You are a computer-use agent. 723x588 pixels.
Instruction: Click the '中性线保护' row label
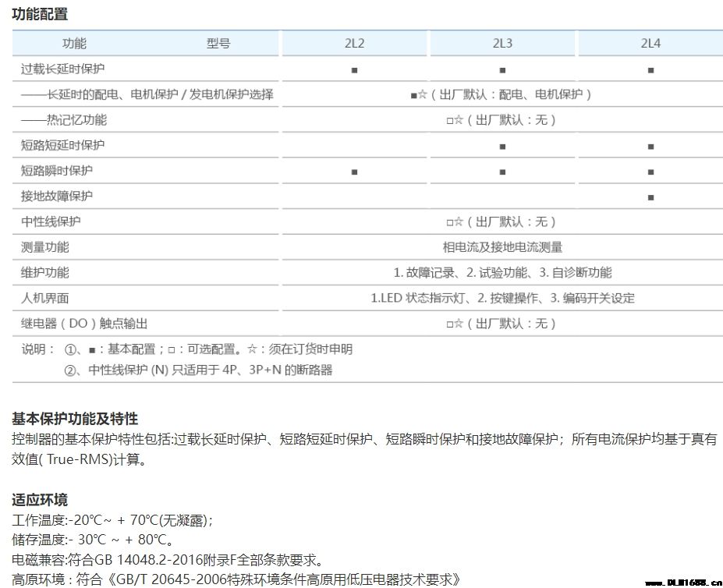(x=51, y=221)
